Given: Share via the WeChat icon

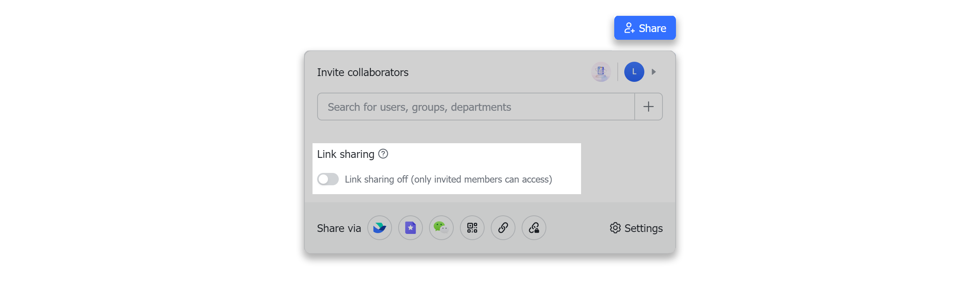Looking at the screenshot, I should 441,228.
